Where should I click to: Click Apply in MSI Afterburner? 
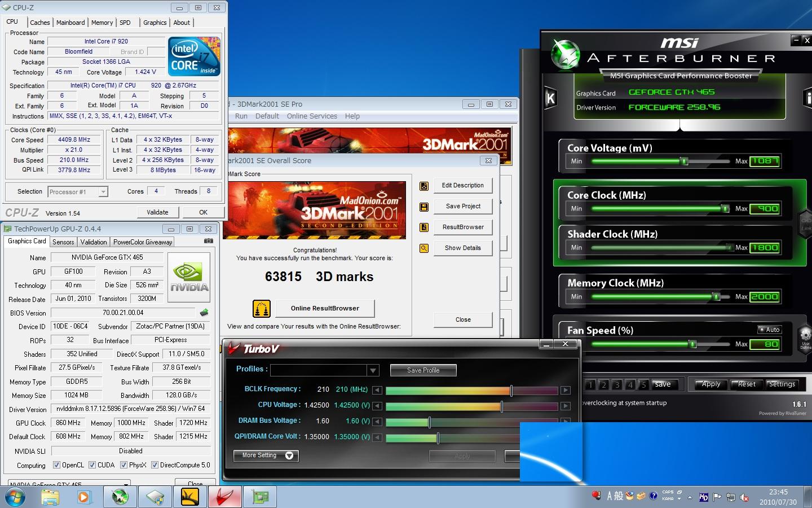coord(710,384)
